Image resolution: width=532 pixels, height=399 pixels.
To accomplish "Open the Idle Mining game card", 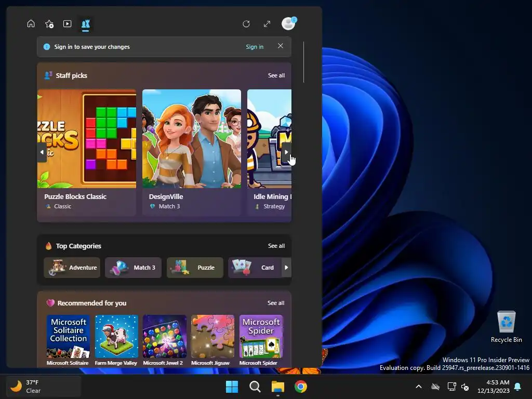I will [x=269, y=152].
